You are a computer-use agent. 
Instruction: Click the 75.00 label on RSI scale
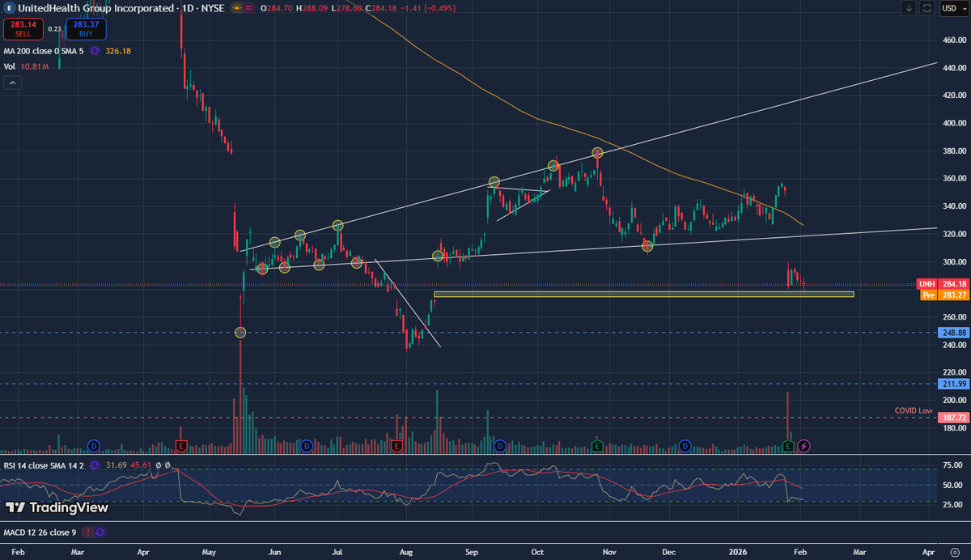click(x=952, y=465)
